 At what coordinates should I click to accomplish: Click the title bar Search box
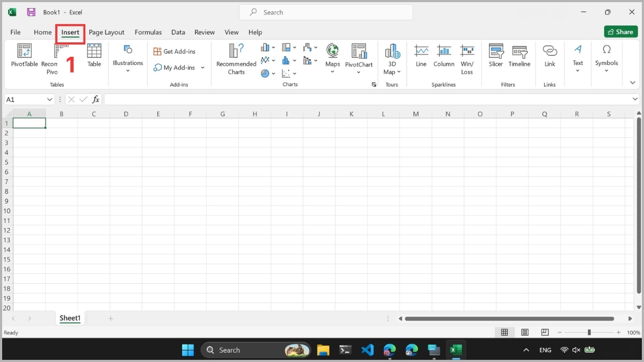pos(326,12)
